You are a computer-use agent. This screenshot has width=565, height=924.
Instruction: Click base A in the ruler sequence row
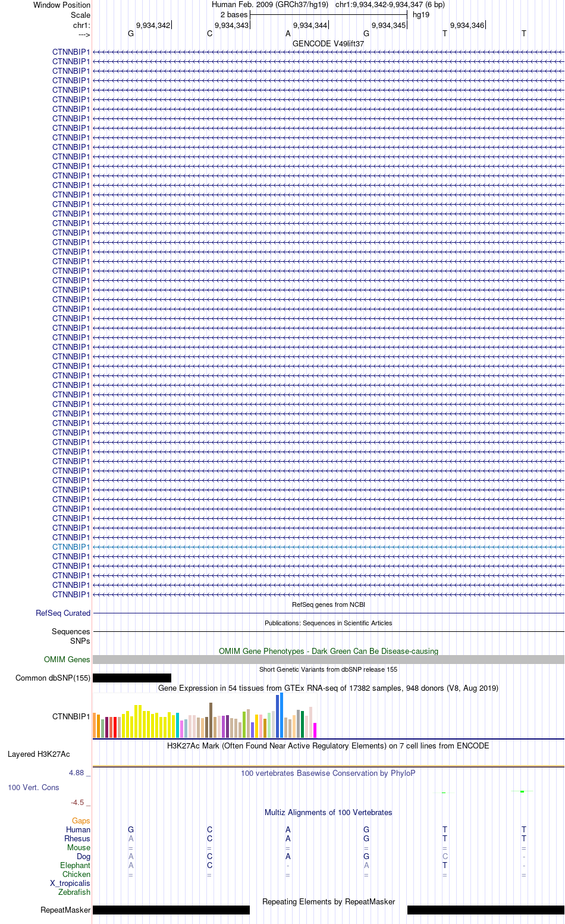288,33
